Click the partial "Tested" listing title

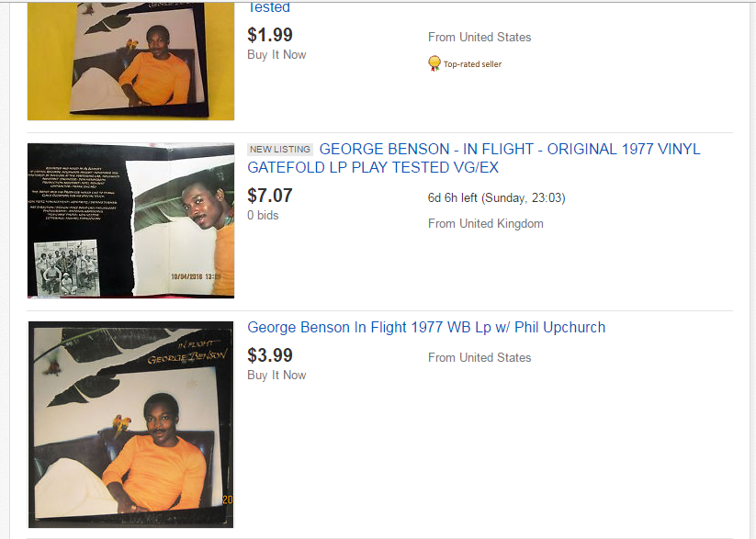[269, 7]
